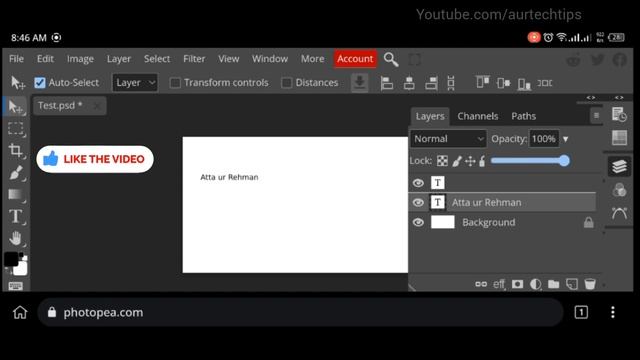Click the red Account button
Screen dimensions: 640x360
[x=355, y=59]
